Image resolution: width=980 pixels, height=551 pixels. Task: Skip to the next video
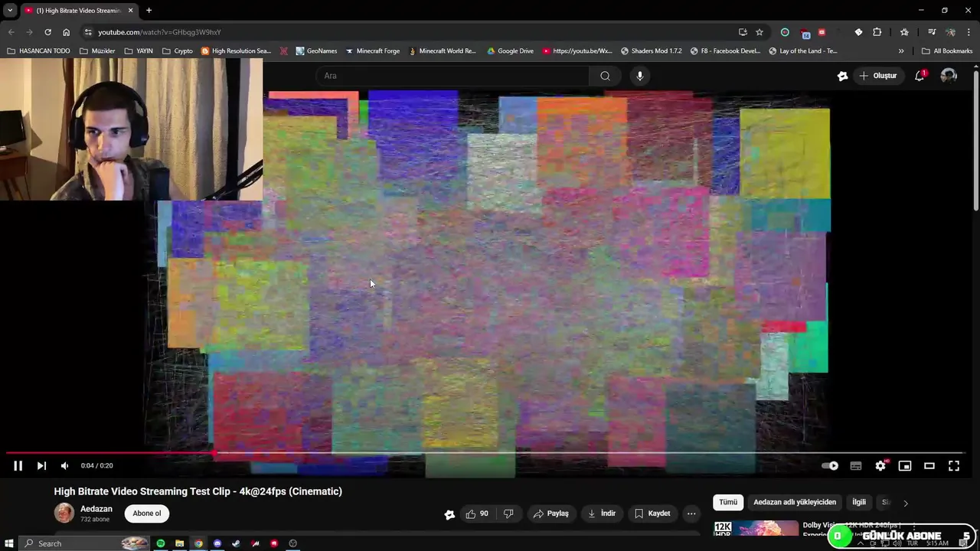41,465
